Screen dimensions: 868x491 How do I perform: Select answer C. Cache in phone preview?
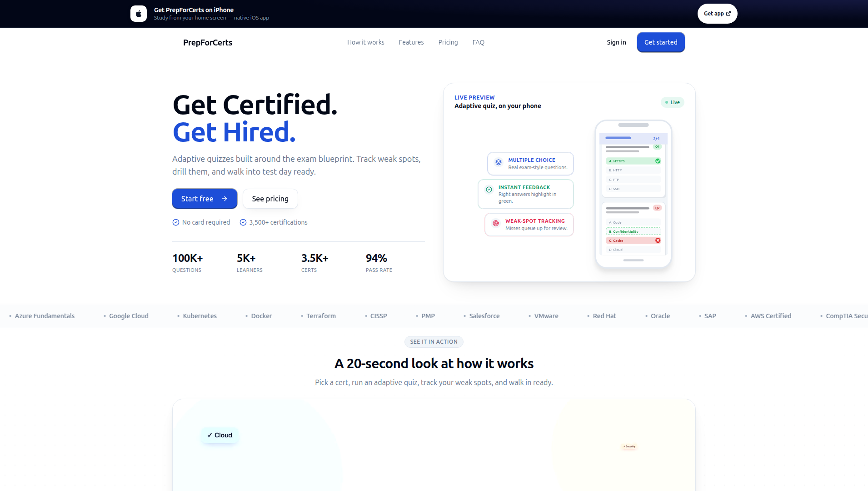pyautogui.click(x=634, y=240)
